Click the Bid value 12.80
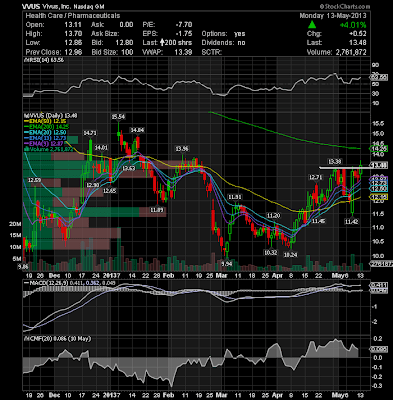Viewport: 393px width, 400px height. 125,43
